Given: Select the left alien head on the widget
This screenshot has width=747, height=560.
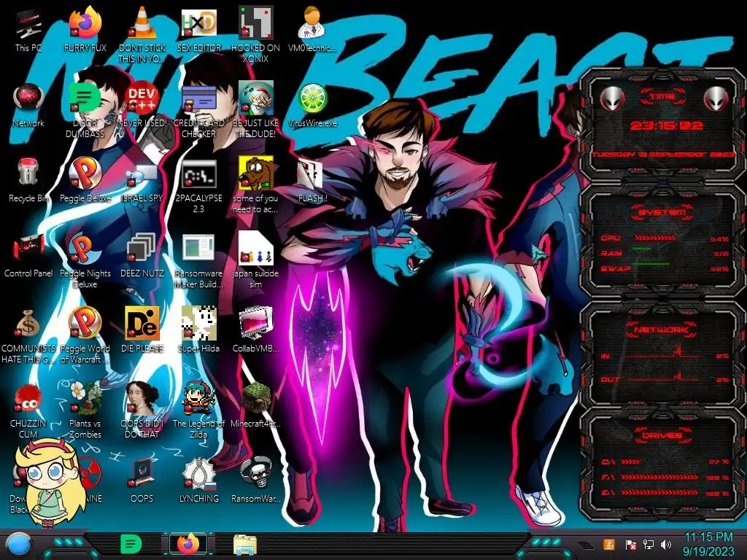Looking at the screenshot, I should pyautogui.click(x=612, y=98).
